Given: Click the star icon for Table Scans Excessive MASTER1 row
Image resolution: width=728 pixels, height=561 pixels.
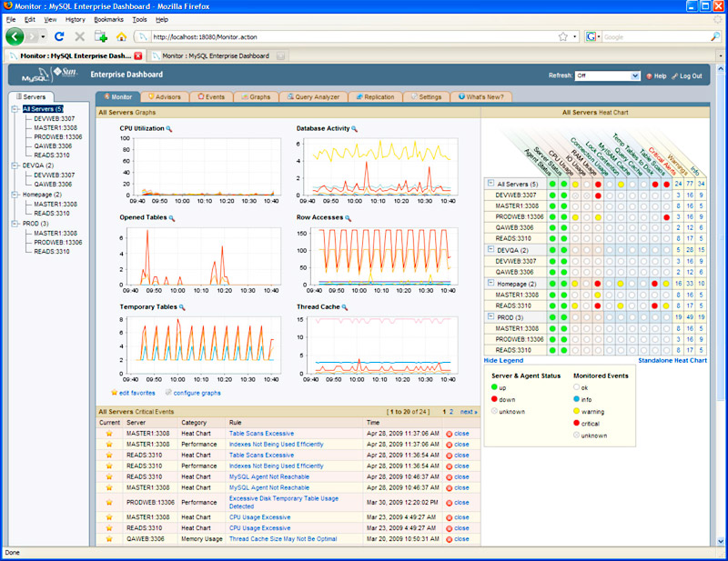Looking at the screenshot, I should click(109, 434).
